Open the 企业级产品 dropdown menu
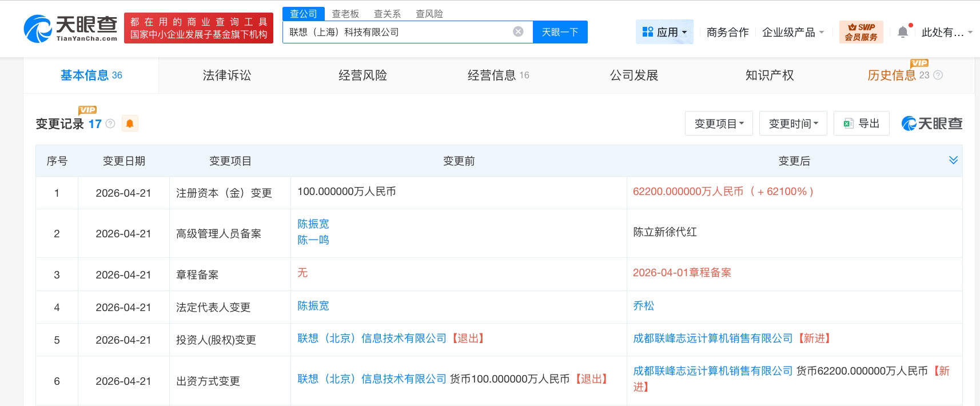980x406 pixels. (792, 32)
